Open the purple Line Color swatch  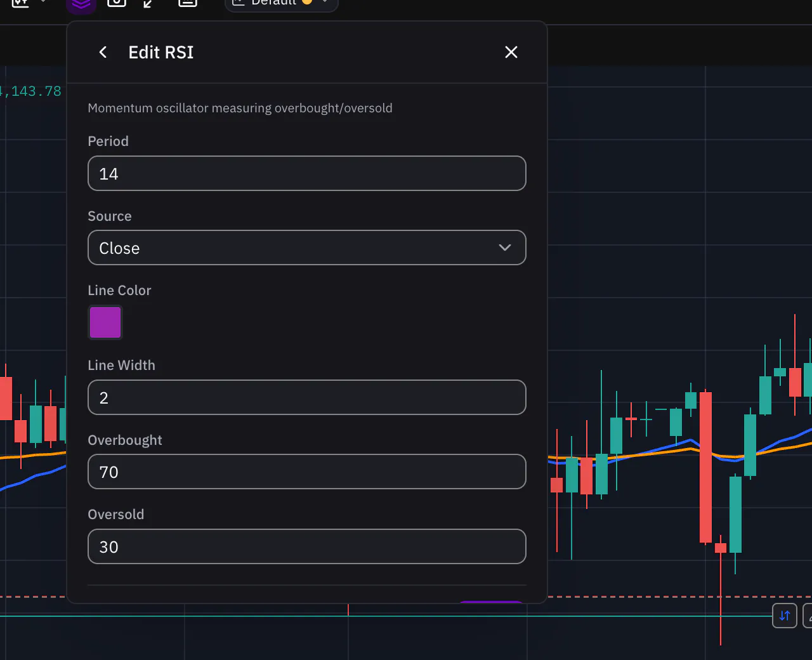tap(105, 322)
